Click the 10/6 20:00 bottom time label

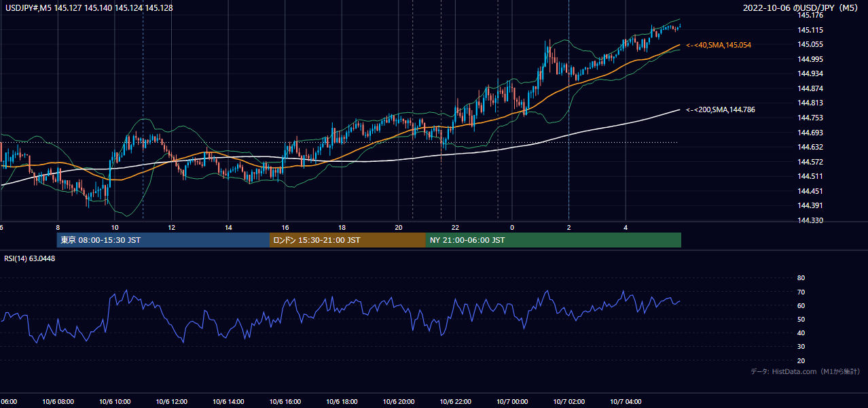(x=399, y=402)
